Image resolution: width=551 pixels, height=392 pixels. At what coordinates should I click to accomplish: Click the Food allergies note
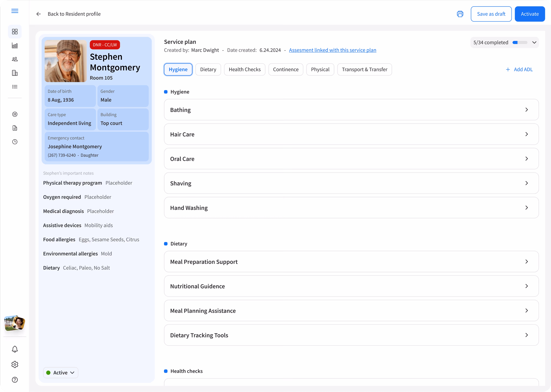coord(91,240)
